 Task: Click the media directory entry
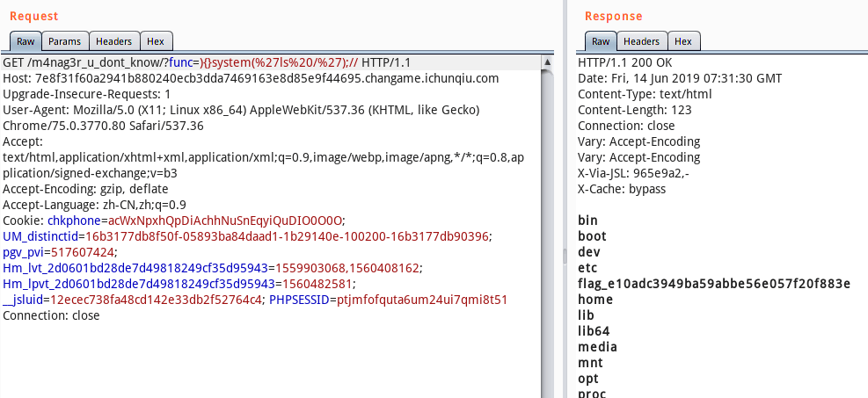(x=597, y=347)
